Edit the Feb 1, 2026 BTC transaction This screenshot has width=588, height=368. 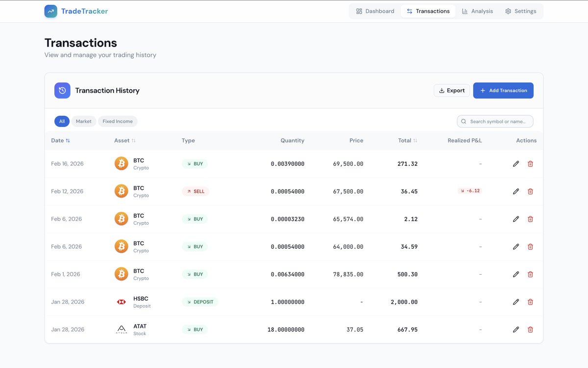516,274
